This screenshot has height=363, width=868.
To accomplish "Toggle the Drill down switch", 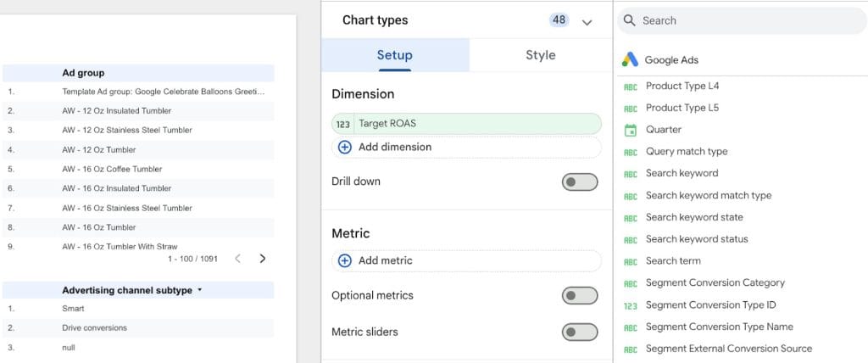I will pyautogui.click(x=580, y=181).
